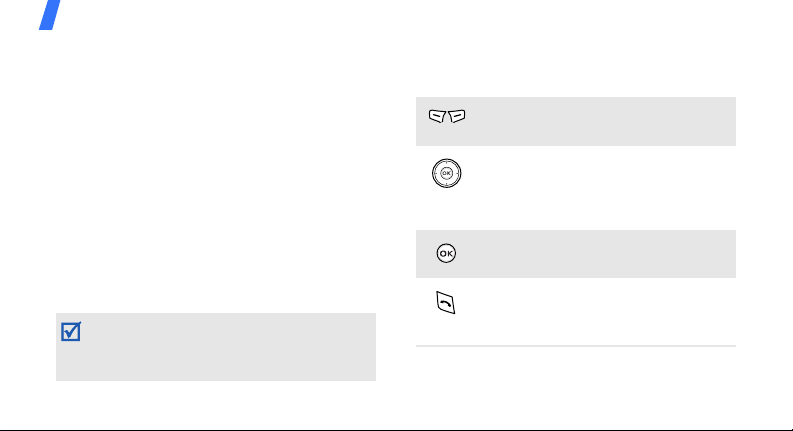
Task: Toggle the blue check mark note box
Action: 71,332
